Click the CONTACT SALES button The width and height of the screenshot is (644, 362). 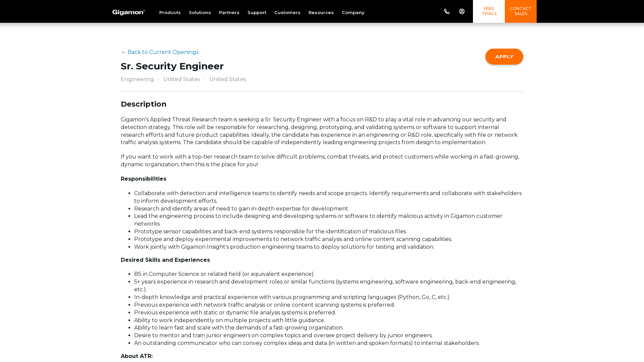tap(521, 11)
